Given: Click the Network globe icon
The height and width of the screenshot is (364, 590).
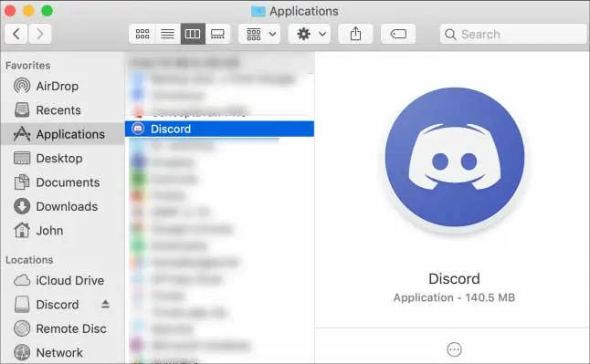Looking at the screenshot, I should click(x=22, y=353).
